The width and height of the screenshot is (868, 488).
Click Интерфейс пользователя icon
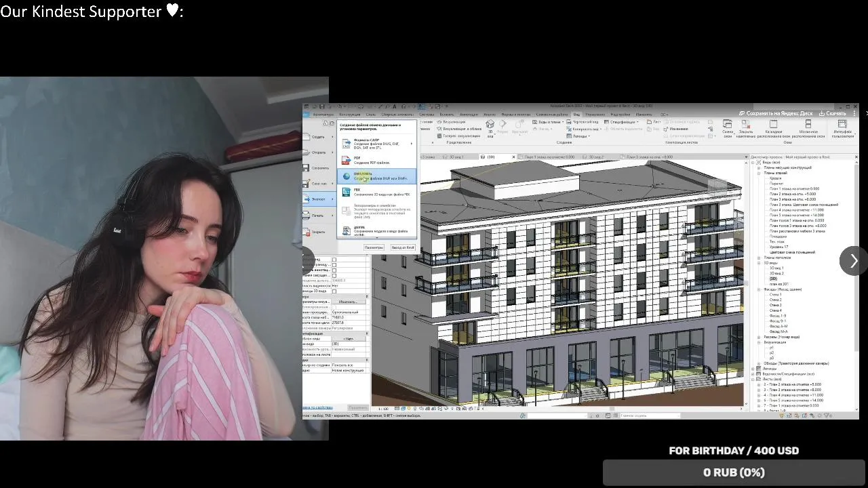(x=842, y=124)
